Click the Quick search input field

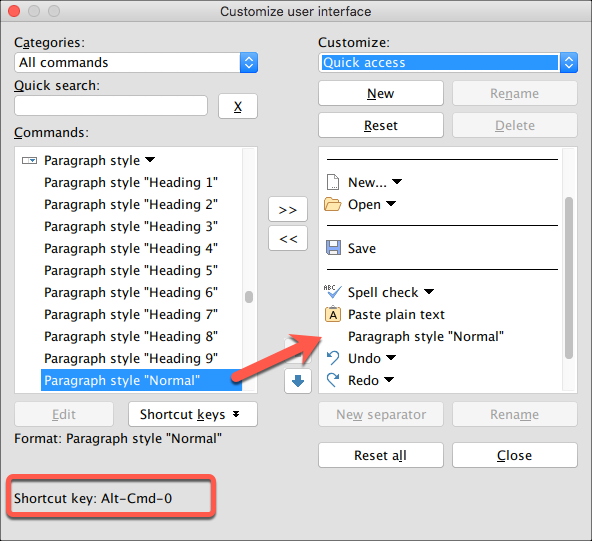pyautogui.click(x=111, y=106)
